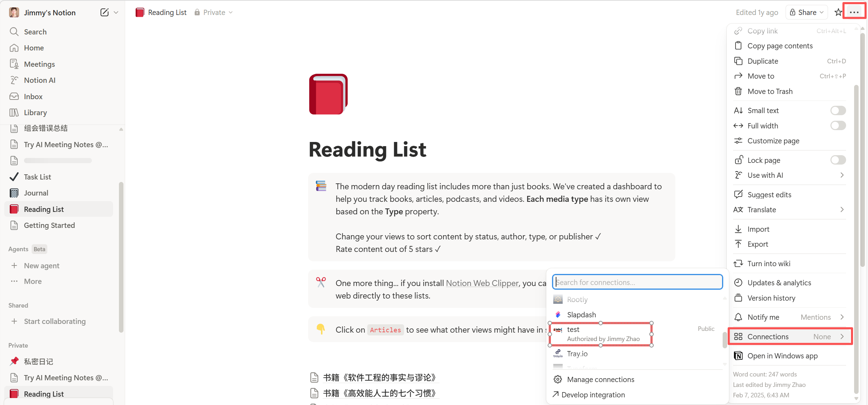This screenshot has height=405, width=868.
Task: Click the connections search field
Action: 637,282
